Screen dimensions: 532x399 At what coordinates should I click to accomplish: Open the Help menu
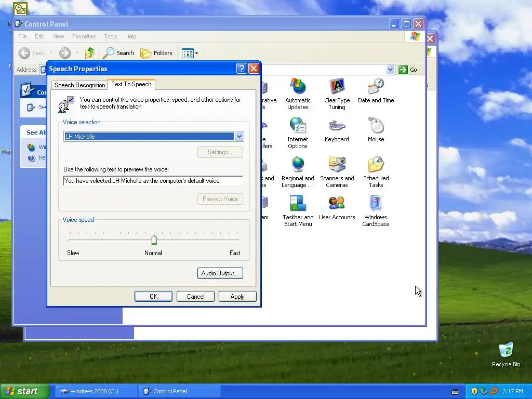pyautogui.click(x=130, y=36)
